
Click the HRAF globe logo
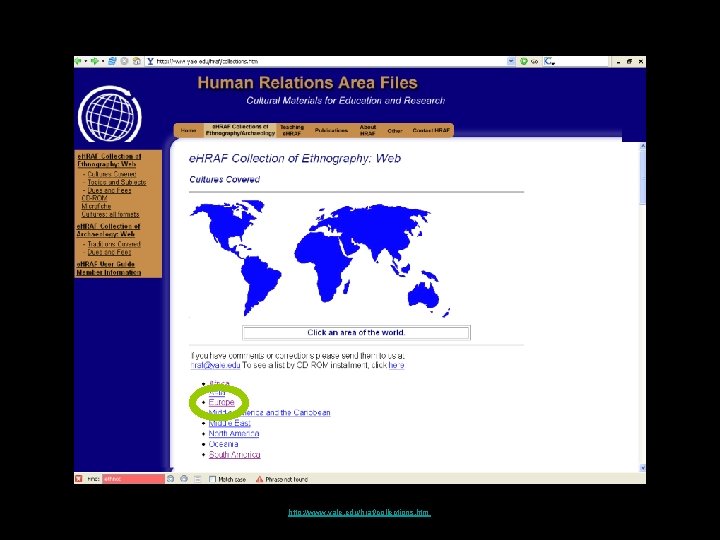click(110, 114)
